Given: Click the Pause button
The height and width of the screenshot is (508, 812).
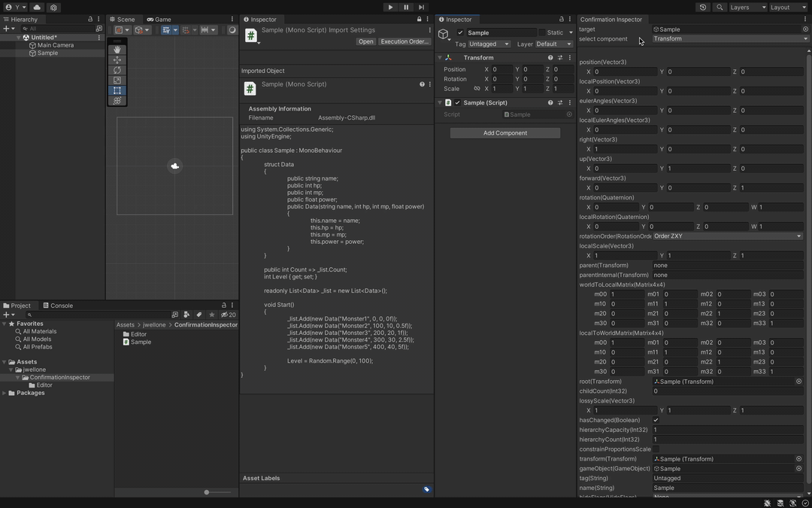Looking at the screenshot, I should tap(406, 8).
